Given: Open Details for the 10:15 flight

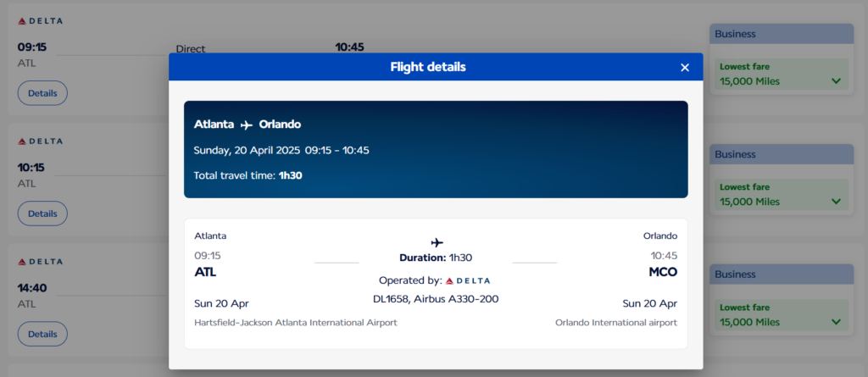Looking at the screenshot, I should [x=42, y=213].
